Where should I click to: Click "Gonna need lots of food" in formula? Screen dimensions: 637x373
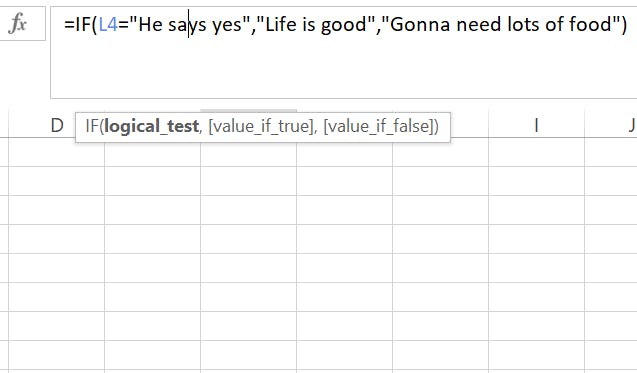click(x=500, y=24)
